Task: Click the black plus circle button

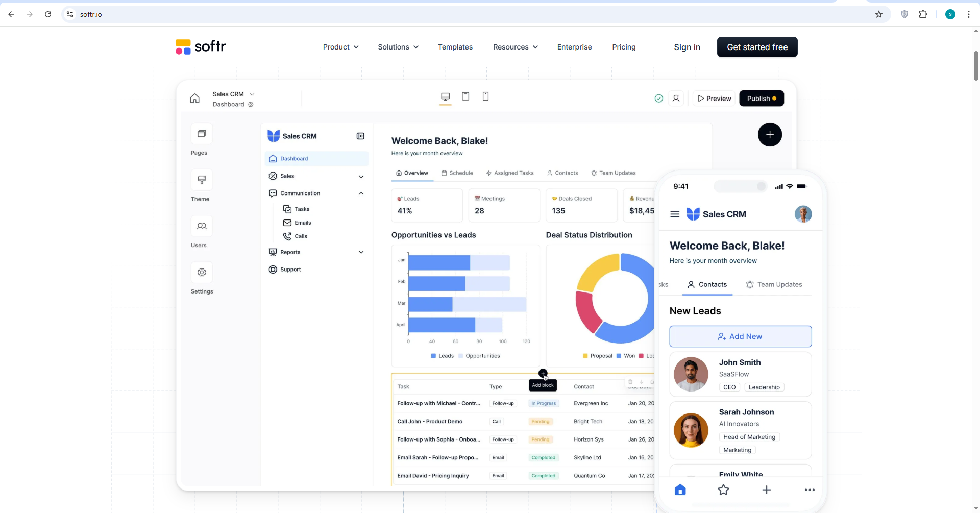Action: 770,135
